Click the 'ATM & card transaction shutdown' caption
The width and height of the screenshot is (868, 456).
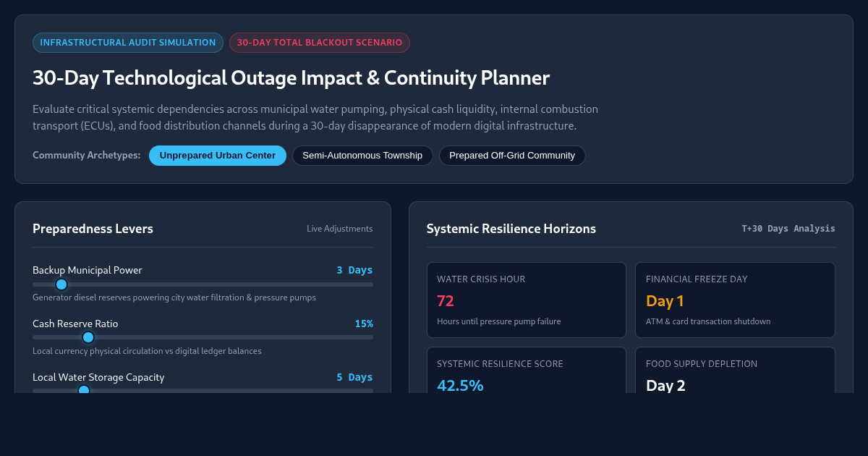(x=708, y=321)
